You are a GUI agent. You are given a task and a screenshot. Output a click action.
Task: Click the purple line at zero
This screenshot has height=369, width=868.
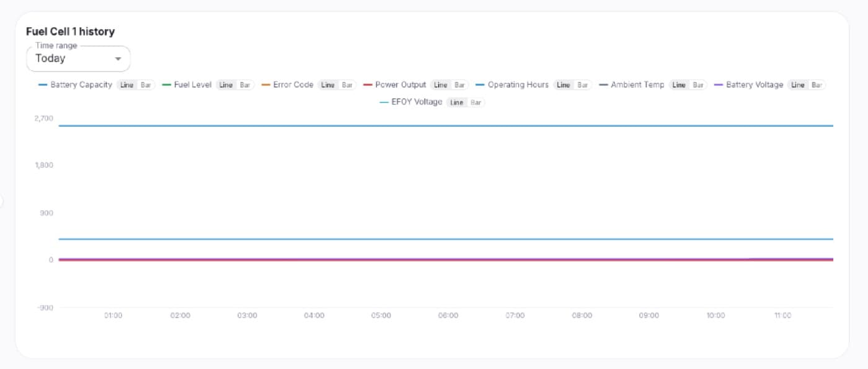(446, 259)
